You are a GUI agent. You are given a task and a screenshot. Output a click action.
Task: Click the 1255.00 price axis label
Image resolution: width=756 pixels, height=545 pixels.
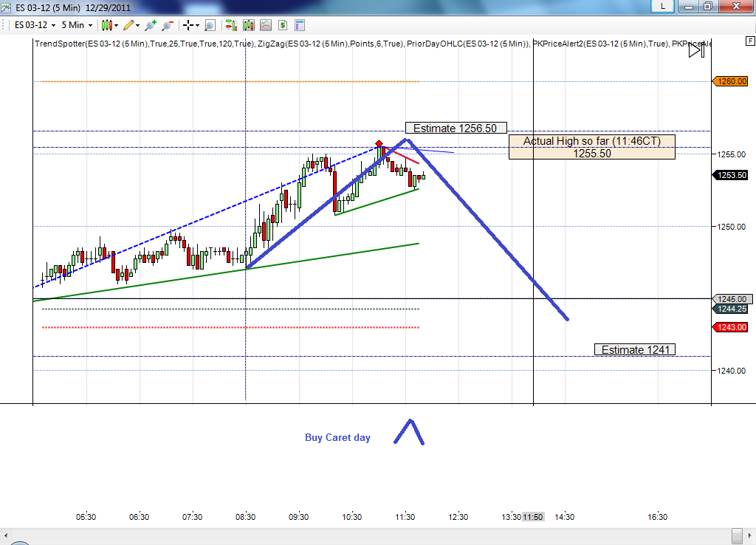click(732, 154)
